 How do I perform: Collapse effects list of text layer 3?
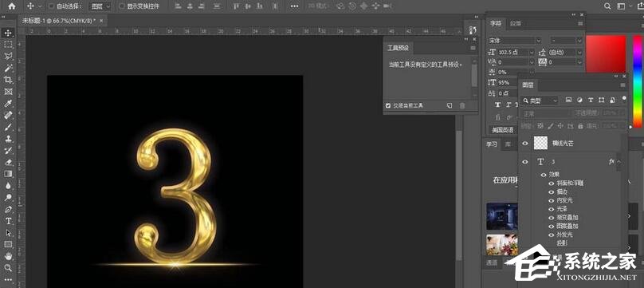point(619,162)
